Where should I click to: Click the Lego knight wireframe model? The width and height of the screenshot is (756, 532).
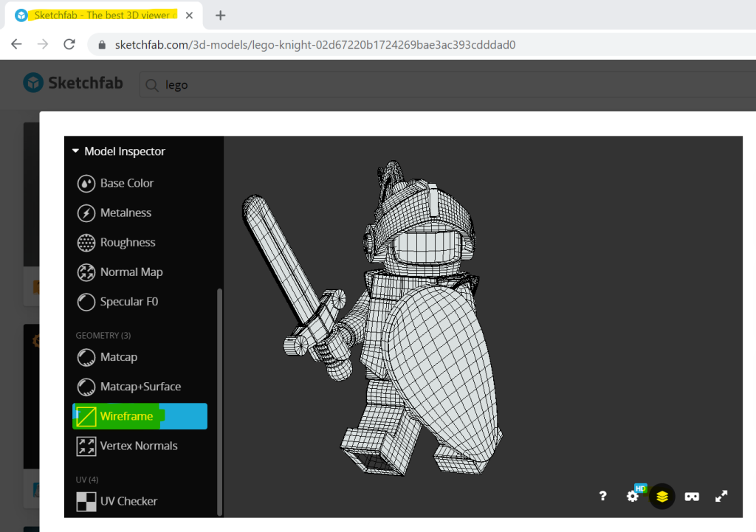tap(372, 318)
